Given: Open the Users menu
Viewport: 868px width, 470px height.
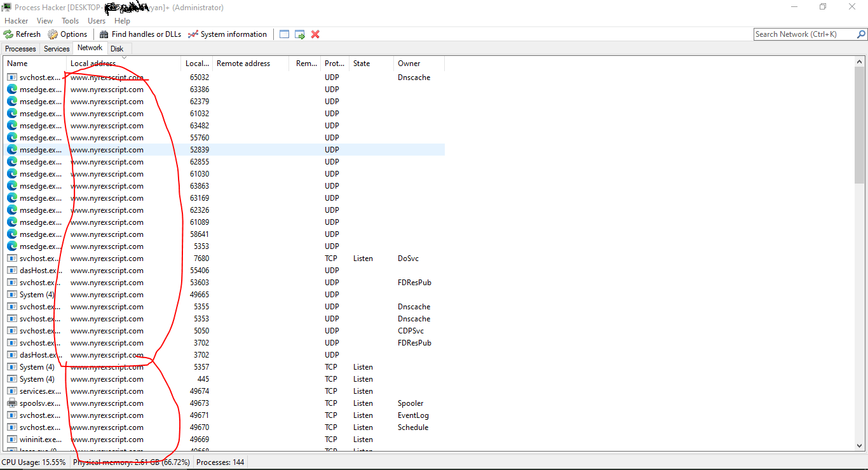Looking at the screenshot, I should 97,21.
